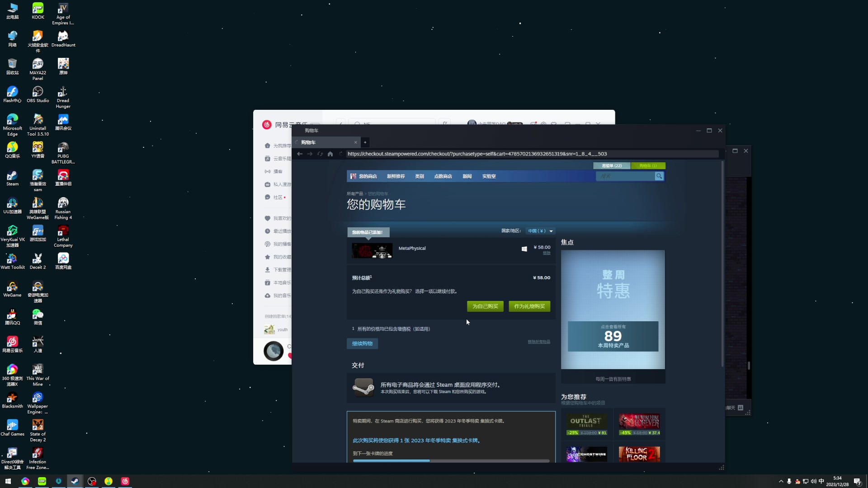Click the checkout URL address bar
Screen dimensions: 868x488
[x=532, y=154]
